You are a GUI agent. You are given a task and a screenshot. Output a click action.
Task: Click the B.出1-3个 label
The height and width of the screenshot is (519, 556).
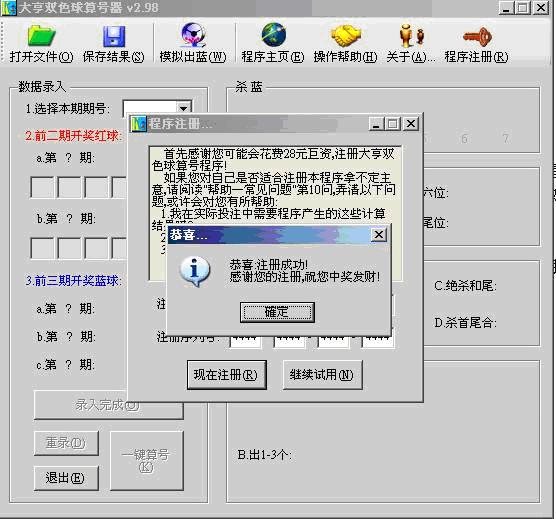pyautogui.click(x=265, y=455)
